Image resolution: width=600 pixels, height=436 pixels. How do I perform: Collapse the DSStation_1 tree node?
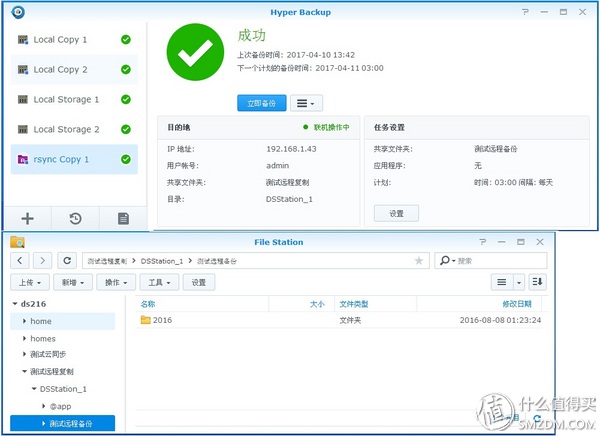coord(34,389)
